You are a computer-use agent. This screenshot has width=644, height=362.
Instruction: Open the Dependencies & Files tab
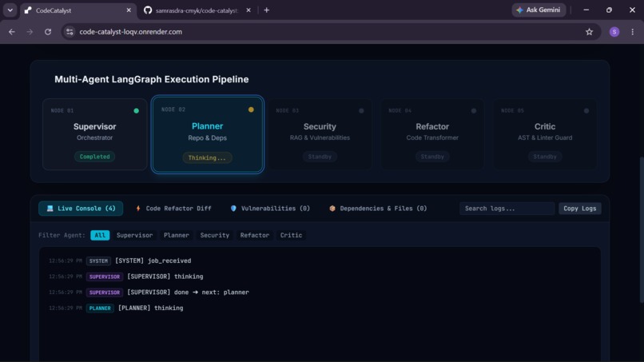coord(378,209)
